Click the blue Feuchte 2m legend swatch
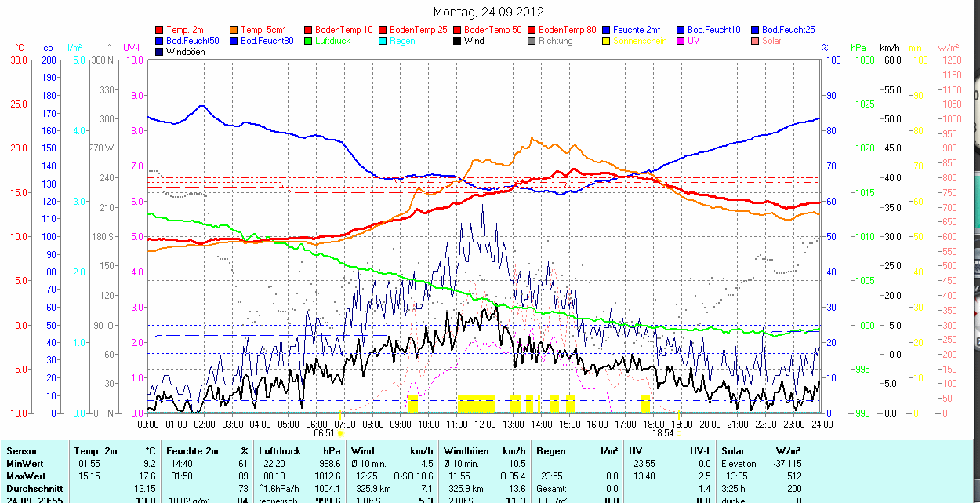This screenshot has height=503, width=980. tap(606, 30)
